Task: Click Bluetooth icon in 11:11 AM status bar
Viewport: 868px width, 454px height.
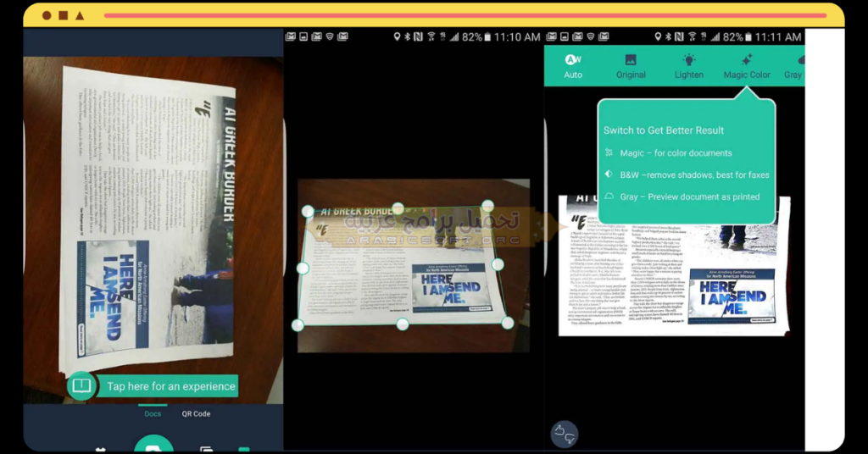Action: point(668,36)
